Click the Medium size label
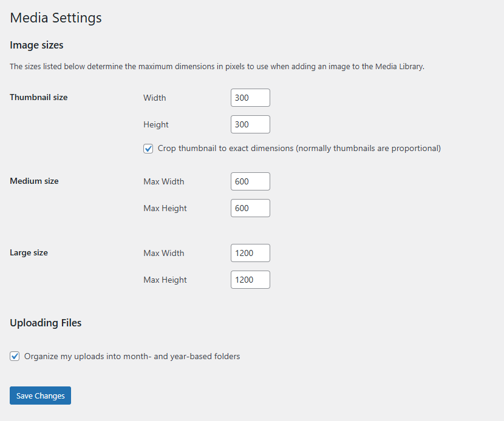Viewport: 504px width, 421px height. pyautogui.click(x=33, y=181)
